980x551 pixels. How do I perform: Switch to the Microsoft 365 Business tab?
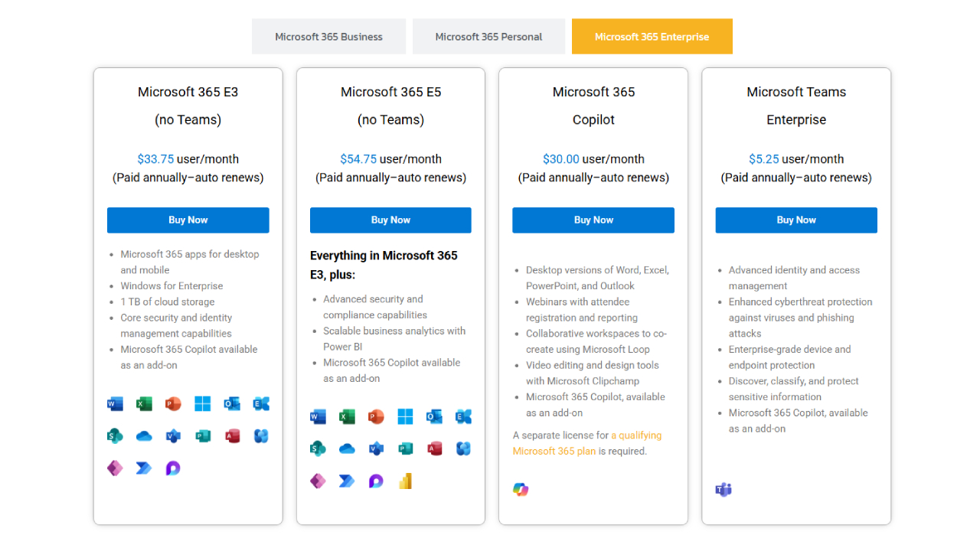click(328, 37)
